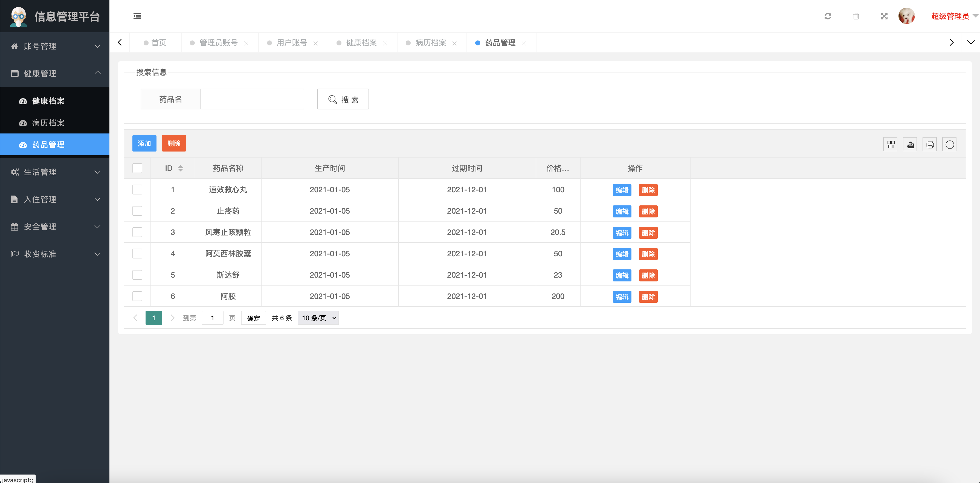
Task: Click 编辑 for 止疼药 row
Action: coord(622,211)
